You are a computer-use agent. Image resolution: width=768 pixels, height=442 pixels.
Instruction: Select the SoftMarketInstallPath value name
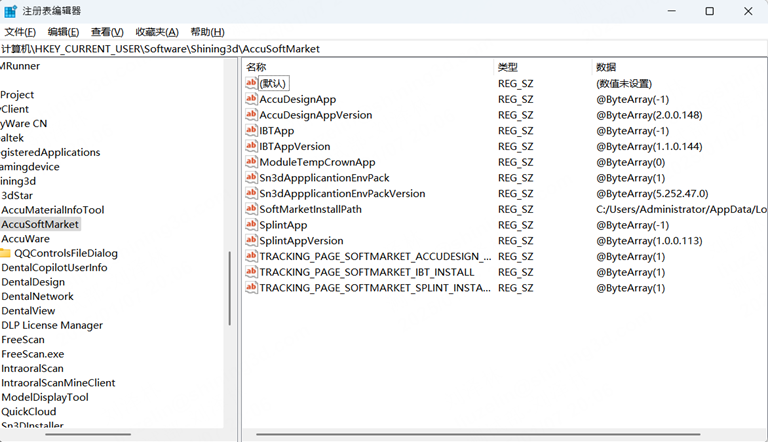(x=310, y=209)
